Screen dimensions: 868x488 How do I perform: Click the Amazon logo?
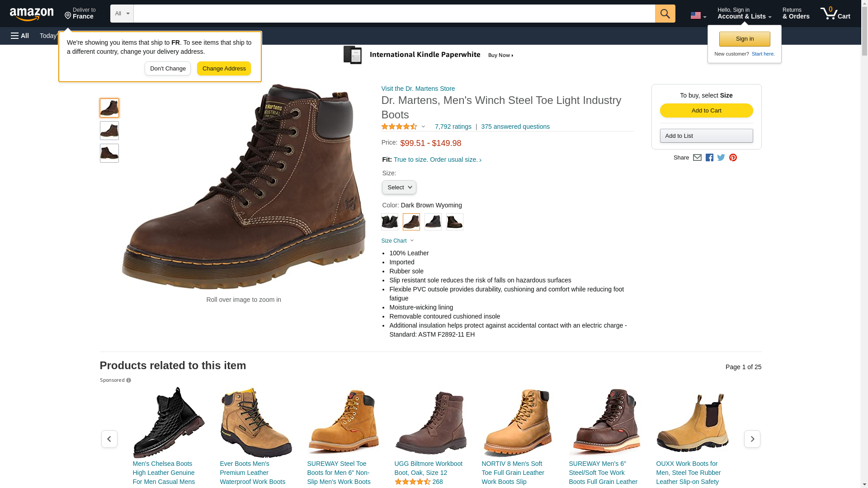(x=32, y=14)
